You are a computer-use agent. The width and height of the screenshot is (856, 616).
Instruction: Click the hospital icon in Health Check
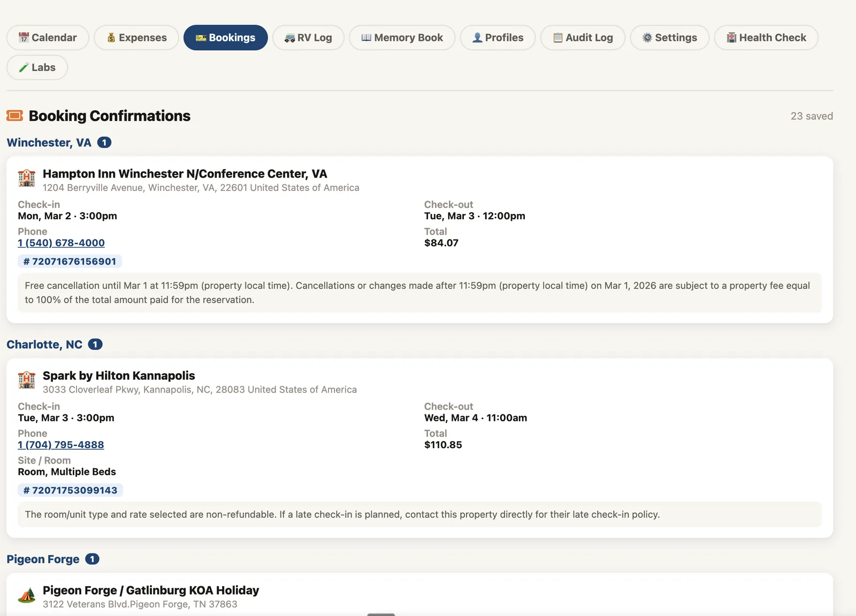tap(731, 37)
